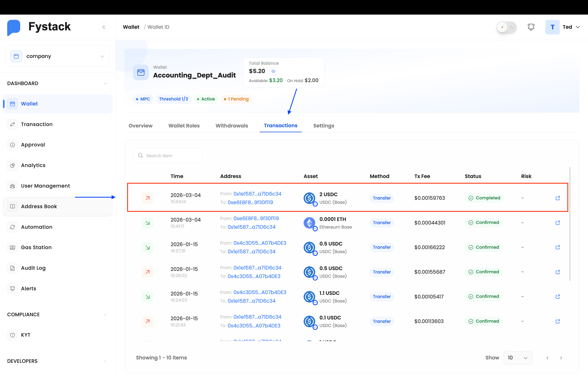This screenshot has width=588, height=382.
Task: Click next page arrow in pagination
Action: point(561,358)
